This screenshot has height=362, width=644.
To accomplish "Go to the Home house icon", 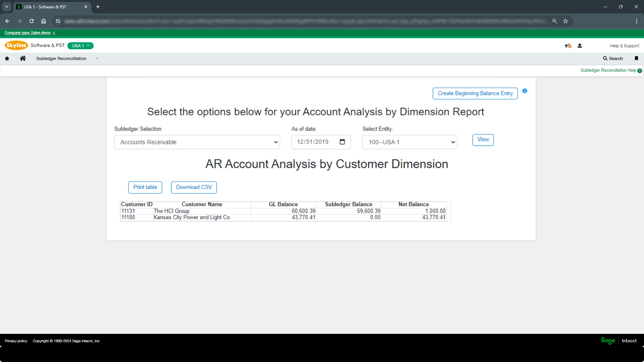I will coord(23,58).
